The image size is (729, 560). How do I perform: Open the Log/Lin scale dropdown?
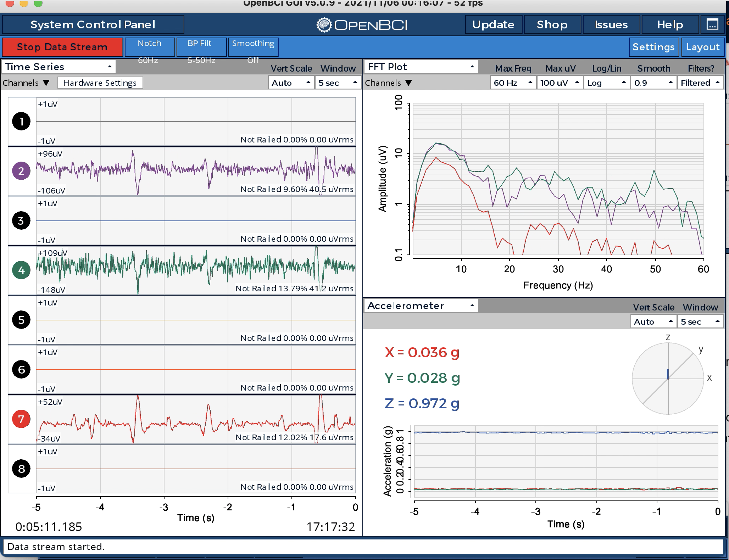click(607, 83)
